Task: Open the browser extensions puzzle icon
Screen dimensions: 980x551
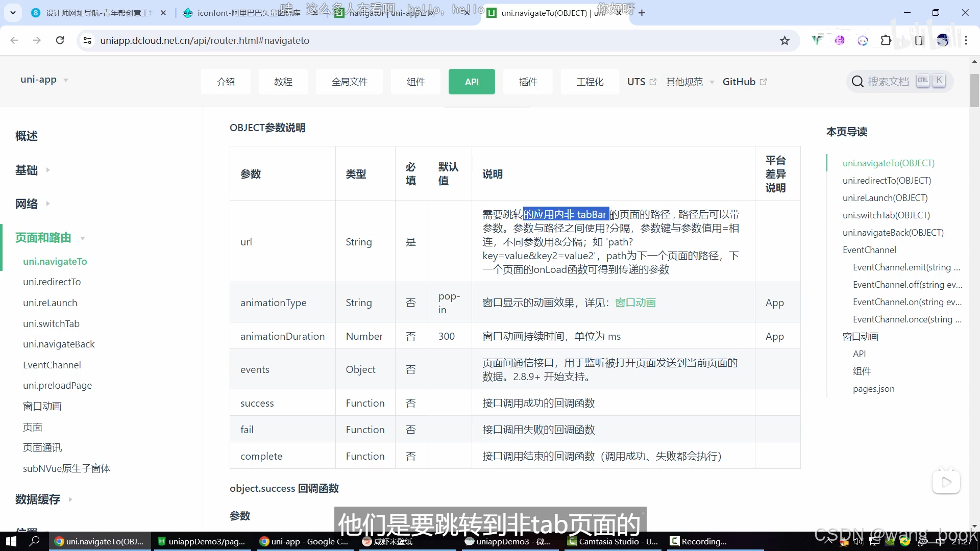Action: (x=886, y=40)
